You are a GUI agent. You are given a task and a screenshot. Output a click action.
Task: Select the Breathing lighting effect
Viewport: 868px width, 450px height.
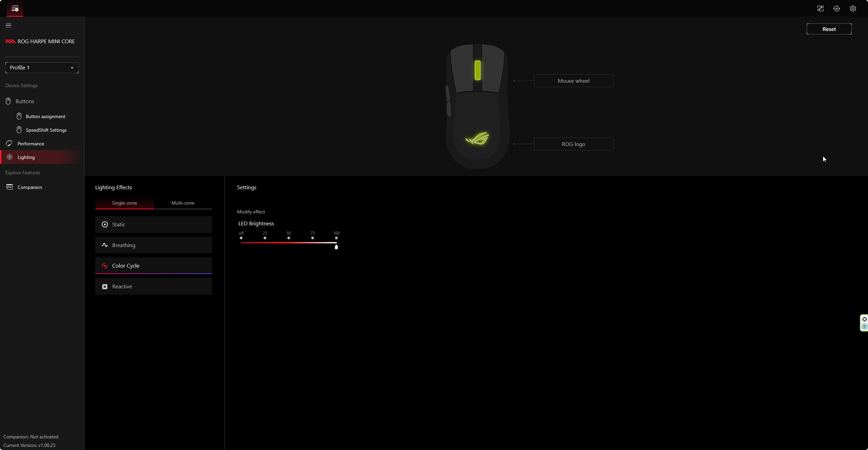(x=153, y=245)
